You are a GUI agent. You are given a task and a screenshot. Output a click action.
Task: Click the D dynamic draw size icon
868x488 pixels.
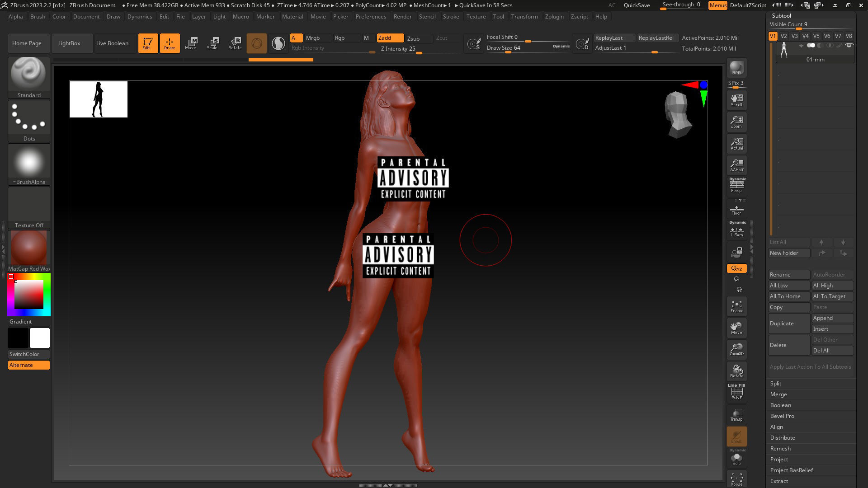(x=582, y=44)
